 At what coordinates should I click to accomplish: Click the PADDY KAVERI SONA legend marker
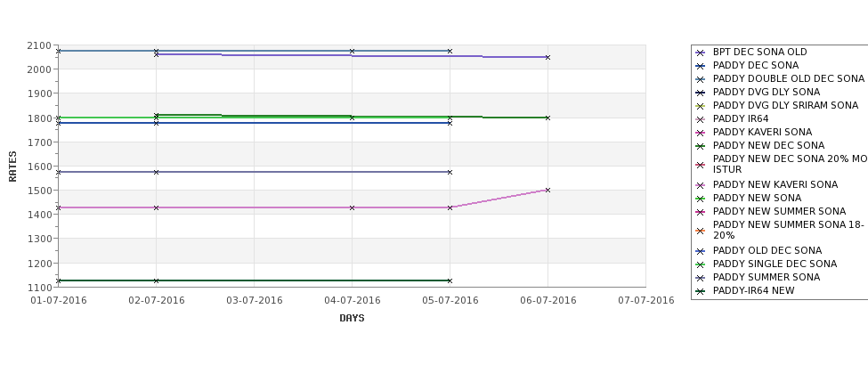pos(701,133)
